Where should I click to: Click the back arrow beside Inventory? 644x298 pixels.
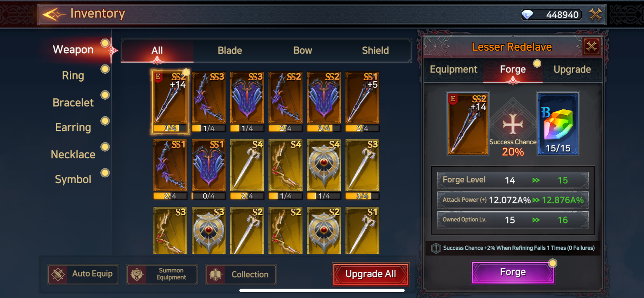[53, 14]
